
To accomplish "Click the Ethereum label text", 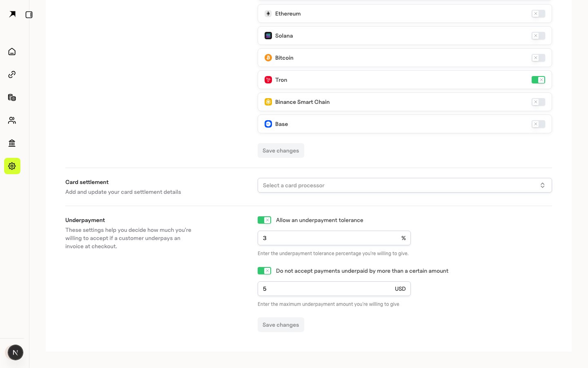I will pos(288,13).
